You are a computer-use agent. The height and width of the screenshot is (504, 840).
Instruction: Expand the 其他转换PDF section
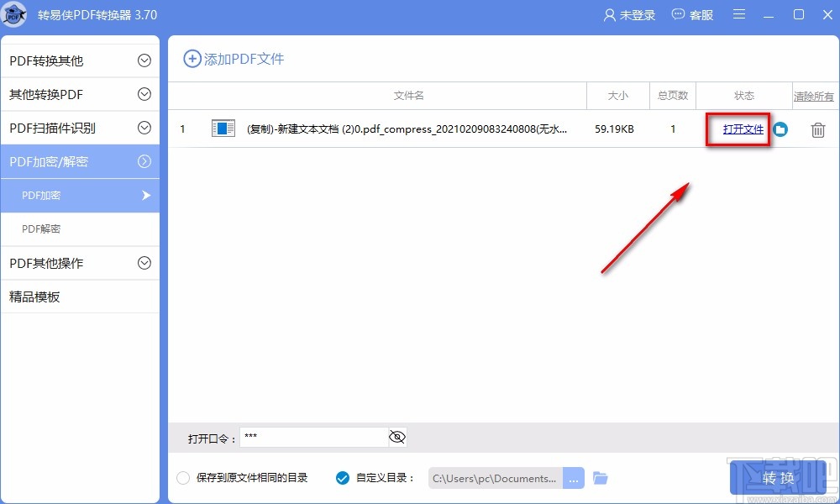[80, 94]
